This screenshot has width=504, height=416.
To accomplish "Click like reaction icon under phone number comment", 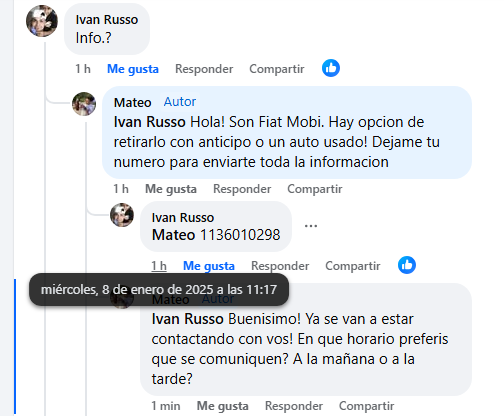I will 407,265.
